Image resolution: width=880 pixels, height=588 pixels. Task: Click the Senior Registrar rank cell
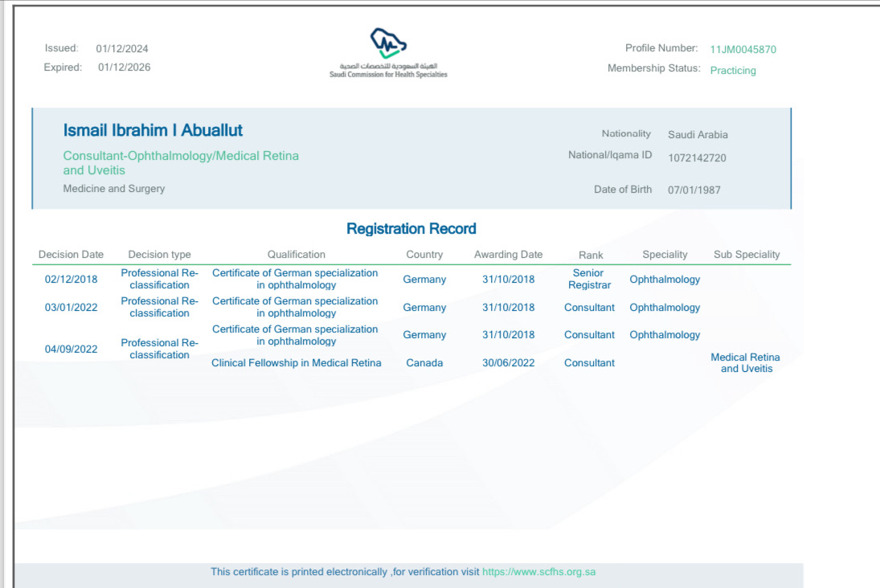(589, 280)
